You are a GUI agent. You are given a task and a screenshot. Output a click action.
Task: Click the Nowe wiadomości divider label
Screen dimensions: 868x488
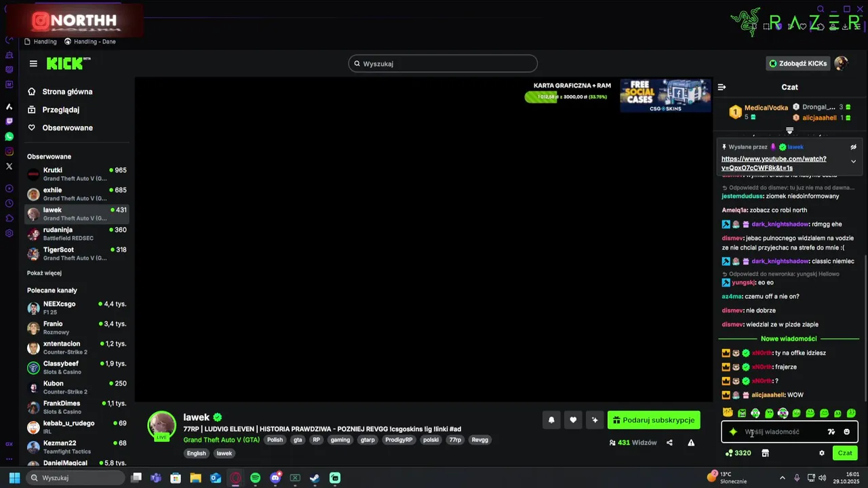[789, 339]
